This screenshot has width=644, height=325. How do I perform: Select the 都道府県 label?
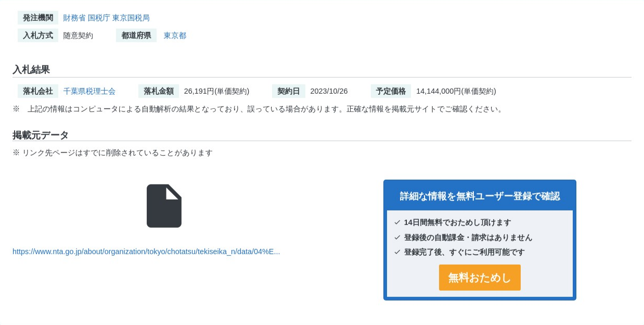coord(136,35)
